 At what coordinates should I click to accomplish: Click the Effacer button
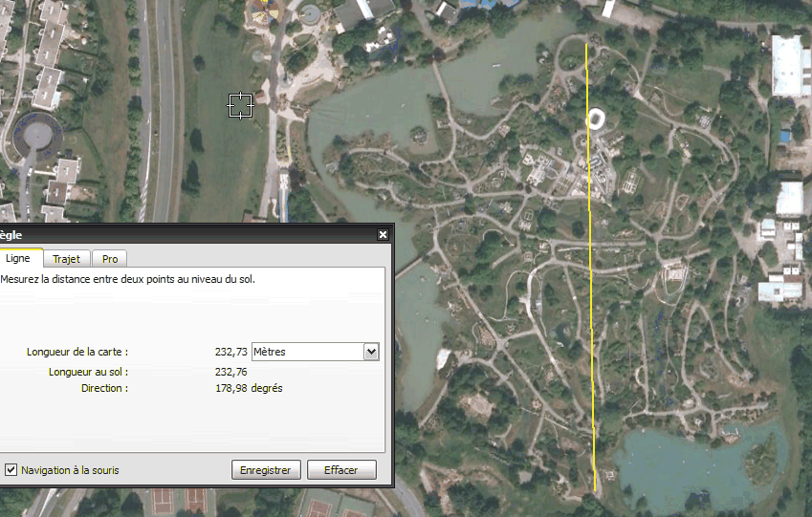(x=341, y=470)
